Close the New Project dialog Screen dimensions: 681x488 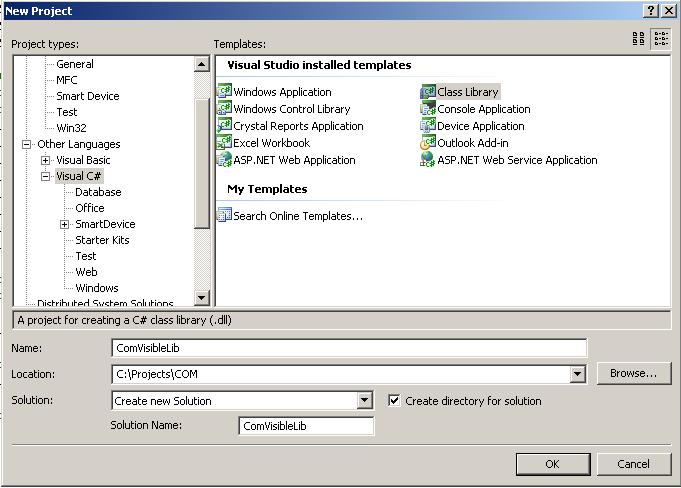click(669, 10)
